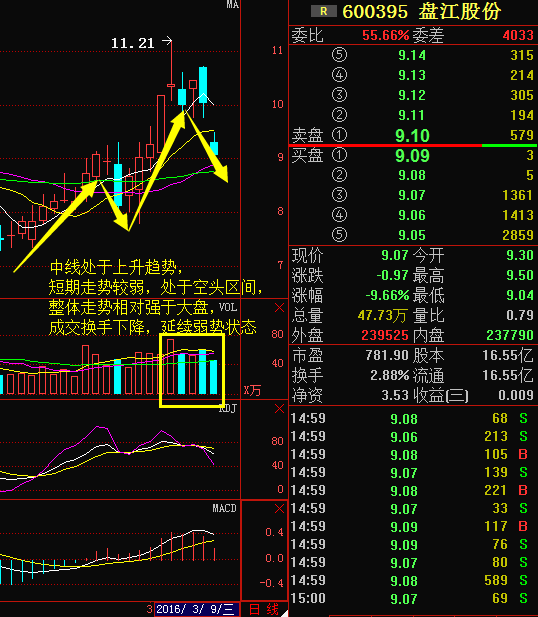The image size is (538, 617).
Task: Click the 内盘 value 237790
Action: 510,335
